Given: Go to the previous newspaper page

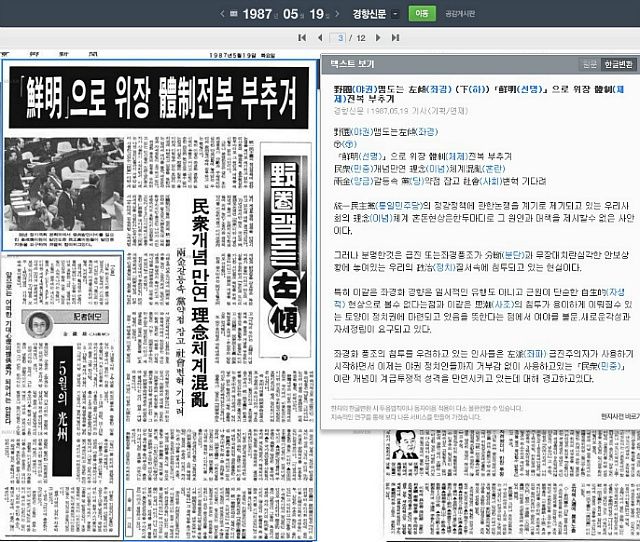Looking at the screenshot, I should 320,38.
